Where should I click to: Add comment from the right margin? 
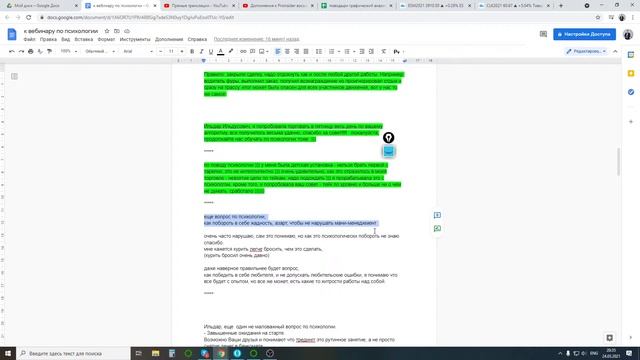point(437,215)
